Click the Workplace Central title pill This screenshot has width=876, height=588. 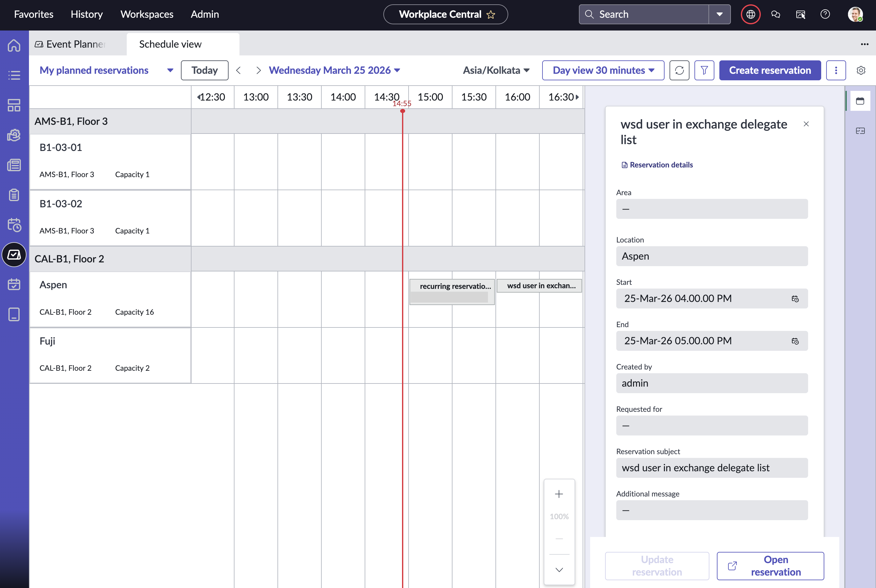point(445,14)
